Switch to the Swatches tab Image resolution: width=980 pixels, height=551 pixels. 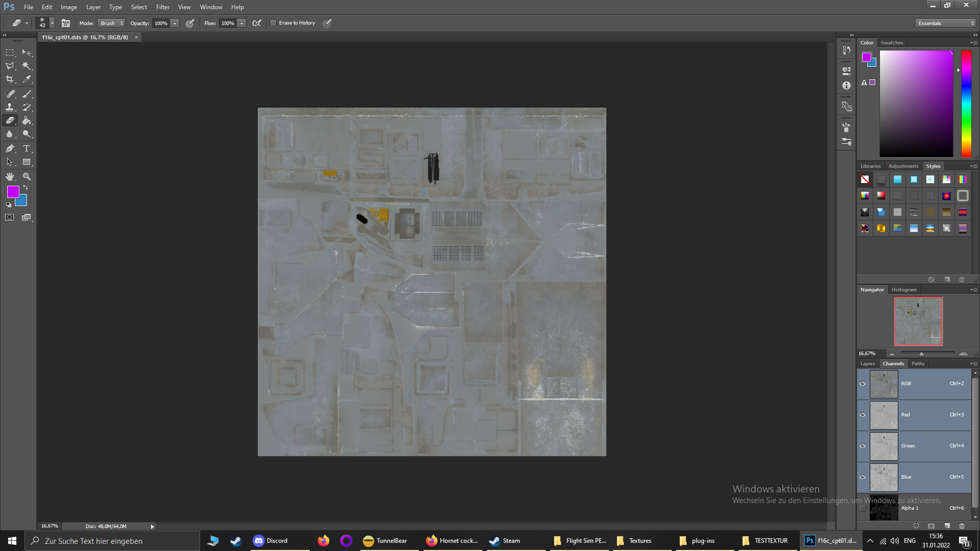pyautogui.click(x=892, y=43)
